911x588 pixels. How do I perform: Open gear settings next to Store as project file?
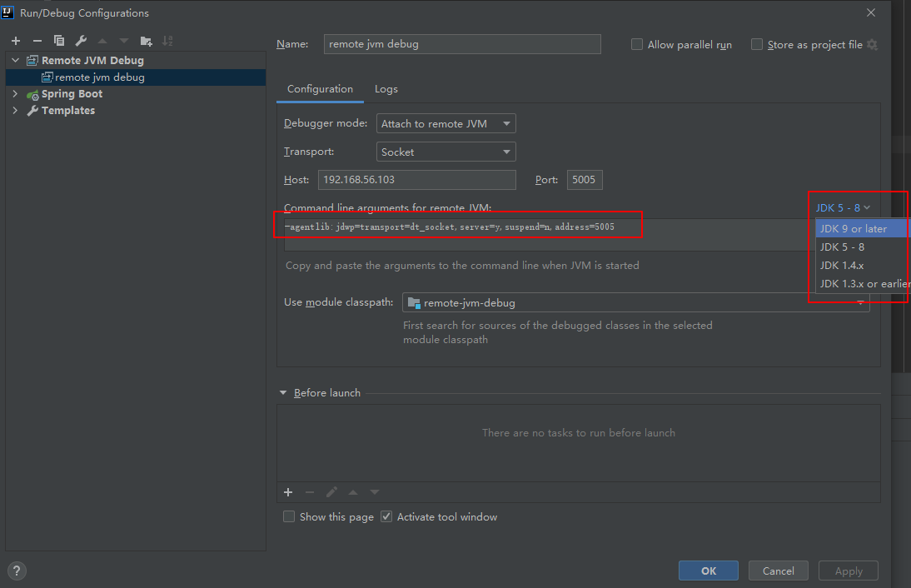[x=872, y=45]
